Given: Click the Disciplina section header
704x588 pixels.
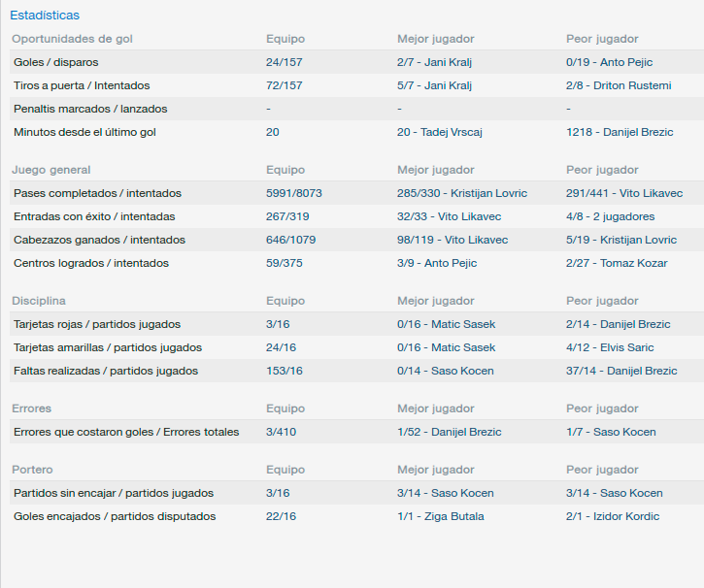Looking at the screenshot, I should (x=39, y=301).
